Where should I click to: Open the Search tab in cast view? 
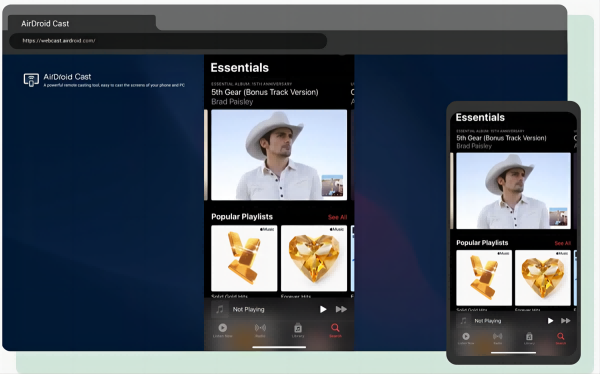point(335,330)
